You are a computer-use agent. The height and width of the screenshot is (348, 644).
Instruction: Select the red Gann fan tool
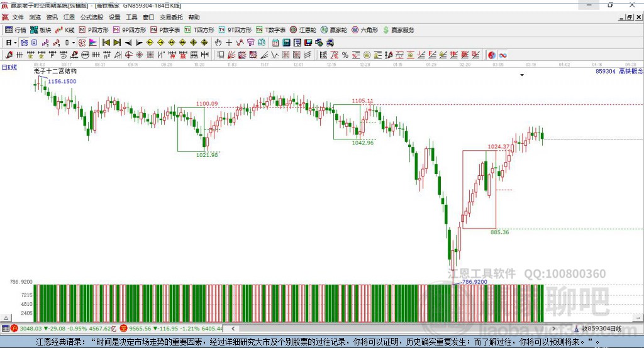pyautogui.click(x=231, y=55)
